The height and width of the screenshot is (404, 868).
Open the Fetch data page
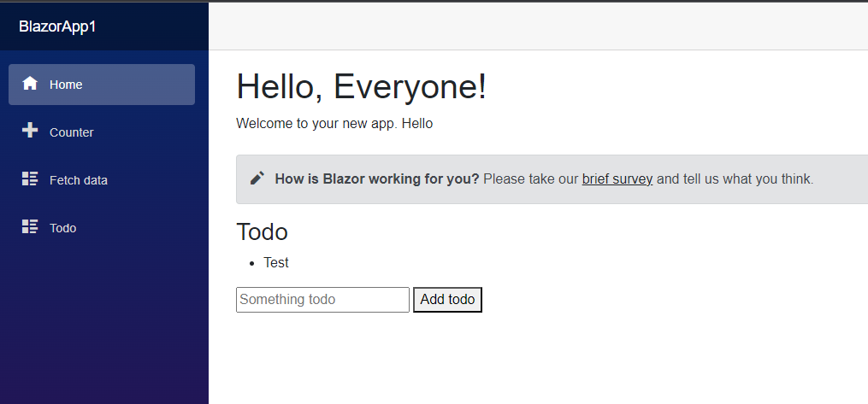click(x=102, y=180)
